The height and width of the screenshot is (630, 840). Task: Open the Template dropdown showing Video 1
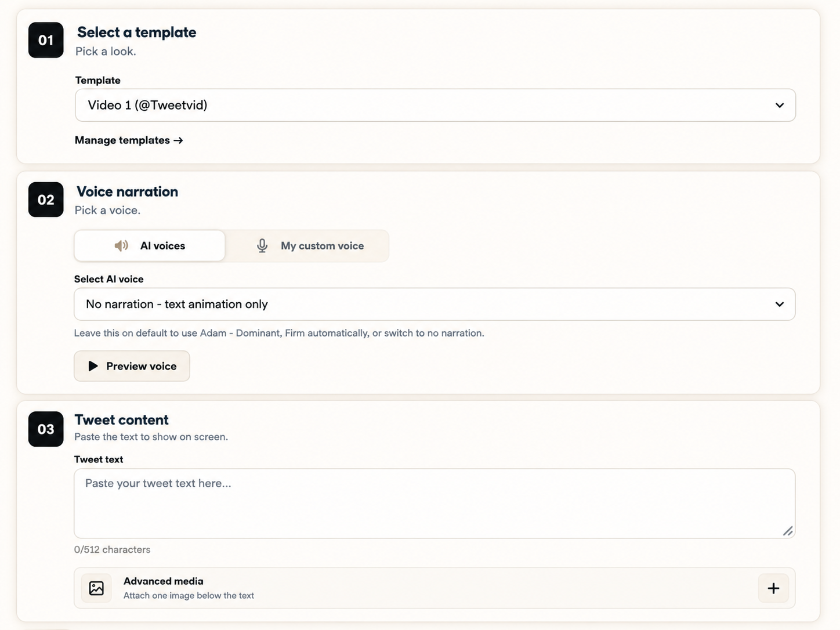point(435,105)
